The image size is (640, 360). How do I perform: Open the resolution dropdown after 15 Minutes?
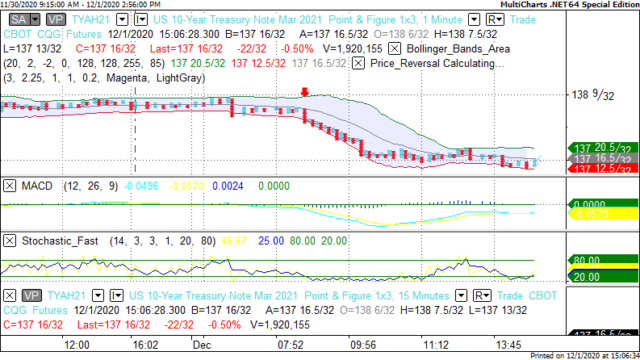tap(461, 296)
